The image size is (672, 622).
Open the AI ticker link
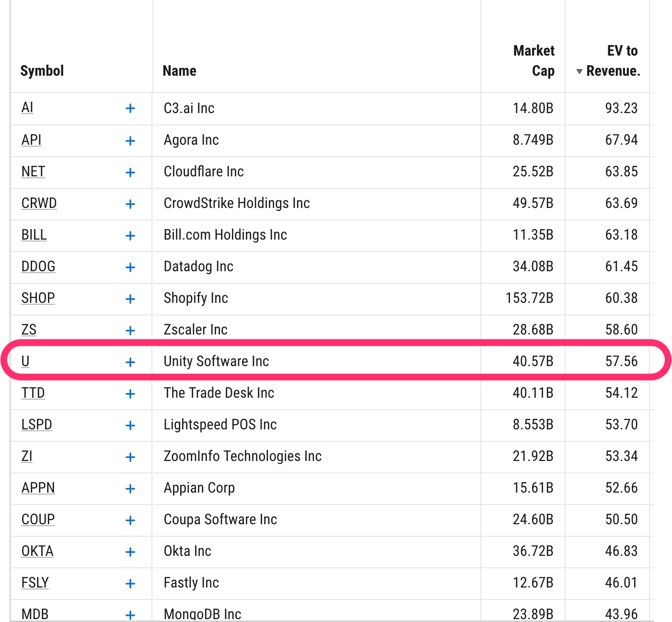[27, 108]
